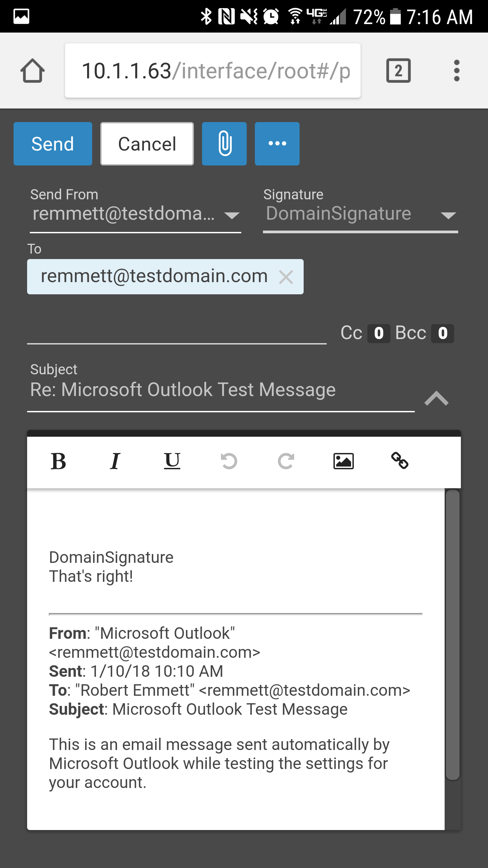Insert an image using editor toolbar

pyautogui.click(x=343, y=461)
